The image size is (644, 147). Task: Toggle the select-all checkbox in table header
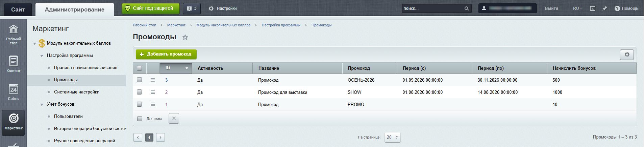pos(139,68)
